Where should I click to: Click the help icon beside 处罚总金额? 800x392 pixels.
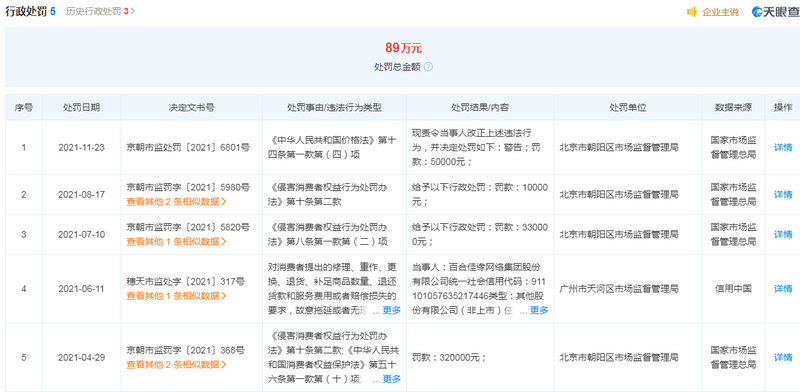(x=428, y=67)
